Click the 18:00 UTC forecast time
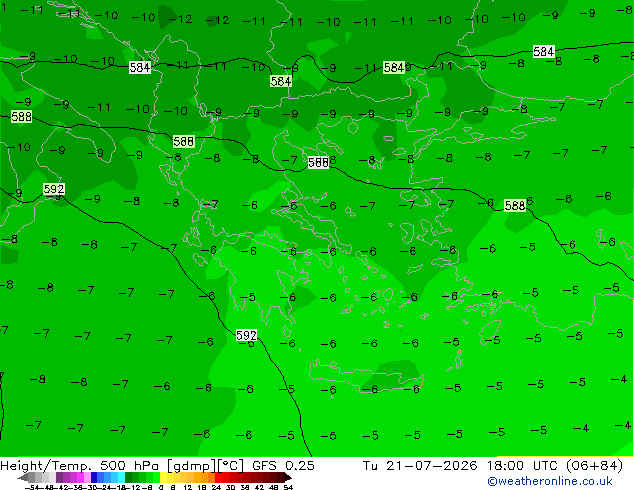Image resolution: width=634 pixels, height=490 pixels. [522, 466]
